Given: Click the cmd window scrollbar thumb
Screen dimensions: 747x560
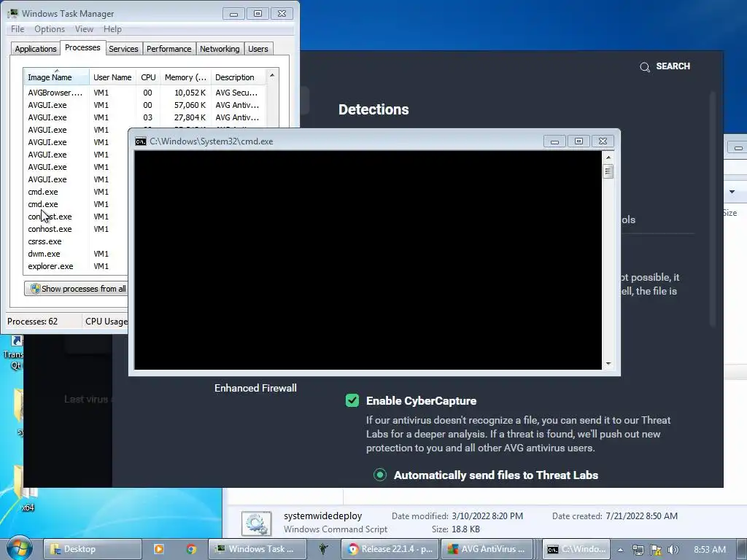Looking at the screenshot, I should point(608,171).
